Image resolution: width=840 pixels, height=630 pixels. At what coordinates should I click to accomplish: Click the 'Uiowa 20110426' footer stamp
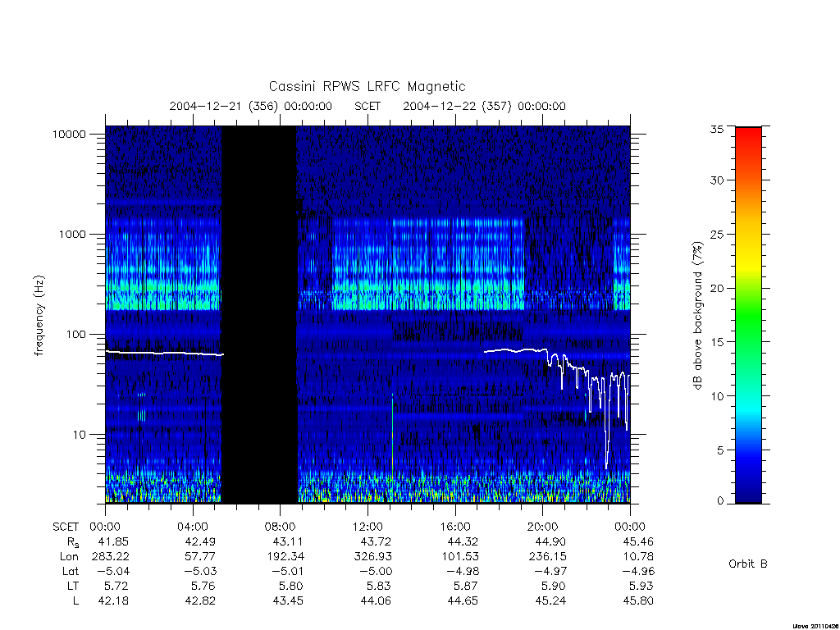[816, 626]
